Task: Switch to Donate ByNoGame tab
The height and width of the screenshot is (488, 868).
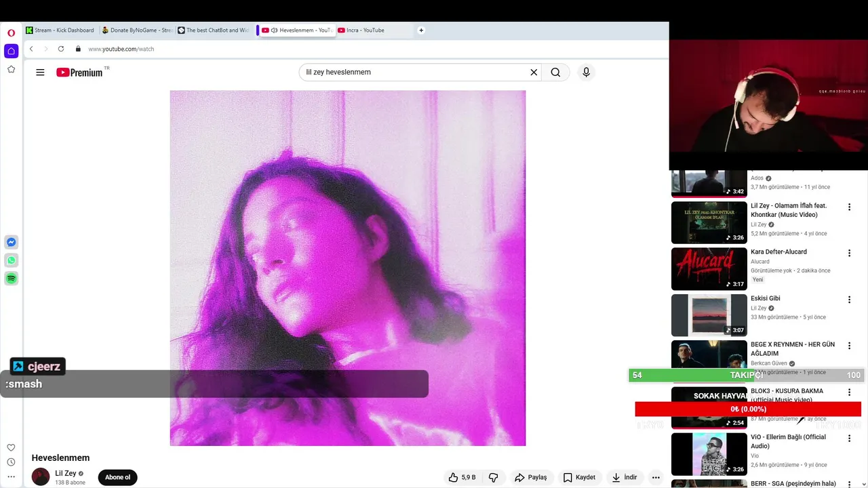Action: (136, 30)
